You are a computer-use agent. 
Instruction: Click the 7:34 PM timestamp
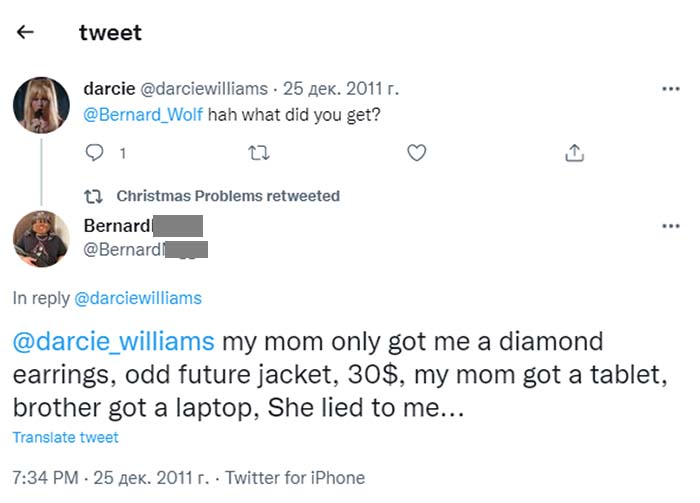(x=44, y=478)
